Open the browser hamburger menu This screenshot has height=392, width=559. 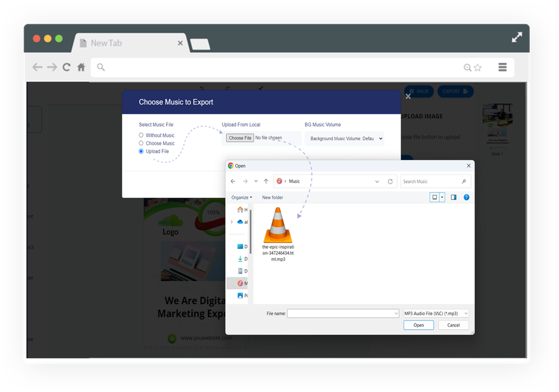coord(503,67)
